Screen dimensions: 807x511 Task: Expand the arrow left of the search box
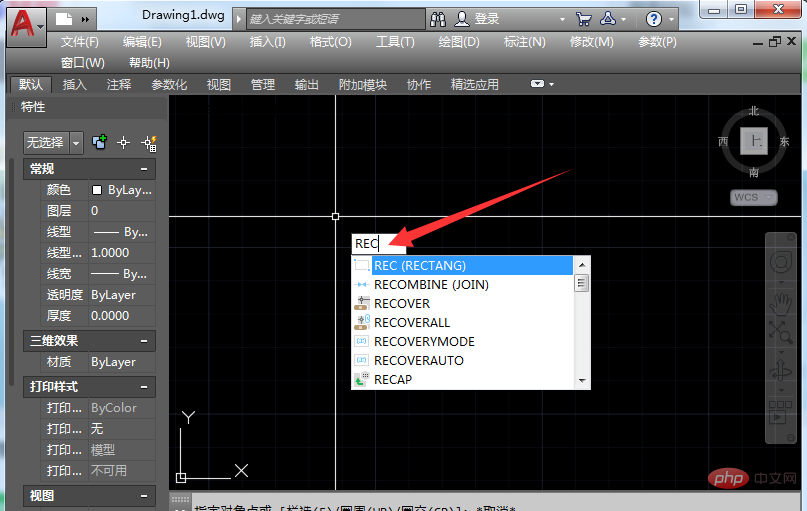(239, 20)
